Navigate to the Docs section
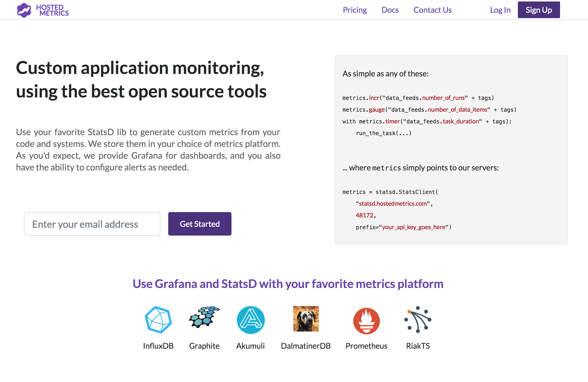Screen dimensions: 588x382 [390, 10]
